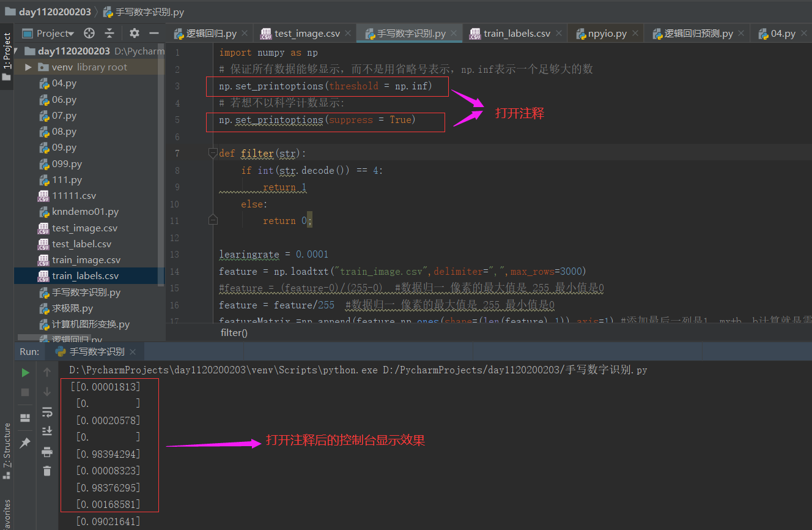Expand the venv library root folder

click(29, 67)
